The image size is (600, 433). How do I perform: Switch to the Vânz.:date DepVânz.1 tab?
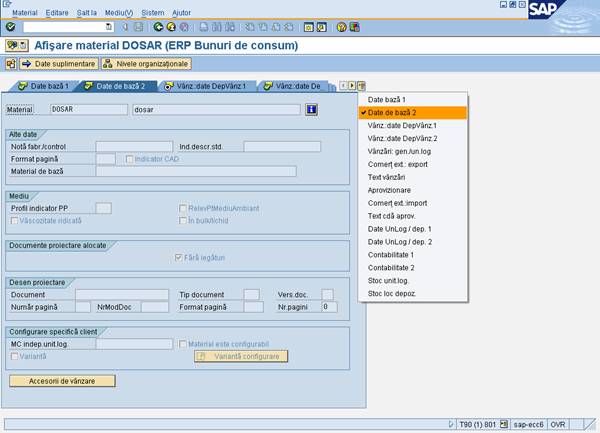click(209, 86)
